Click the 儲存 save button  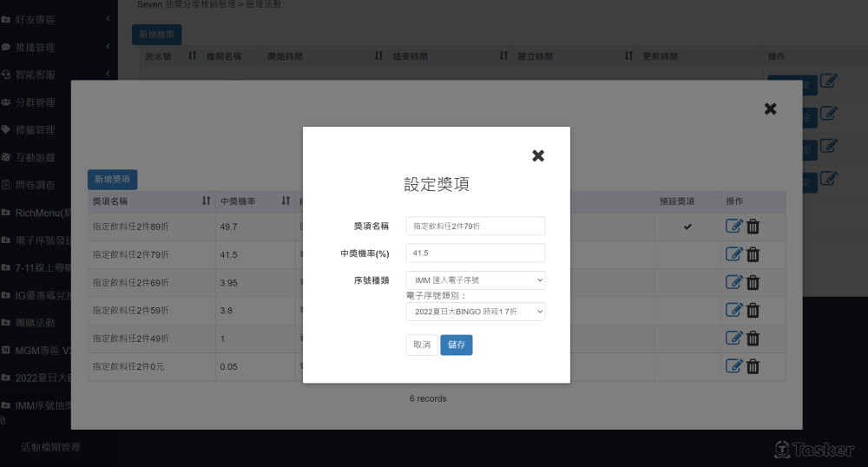tap(456, 345)
